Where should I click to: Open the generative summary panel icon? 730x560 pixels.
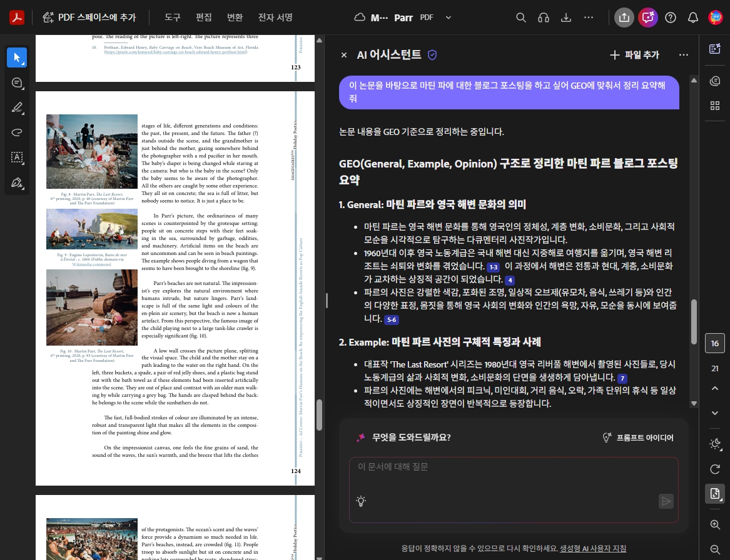coord(715,49)
